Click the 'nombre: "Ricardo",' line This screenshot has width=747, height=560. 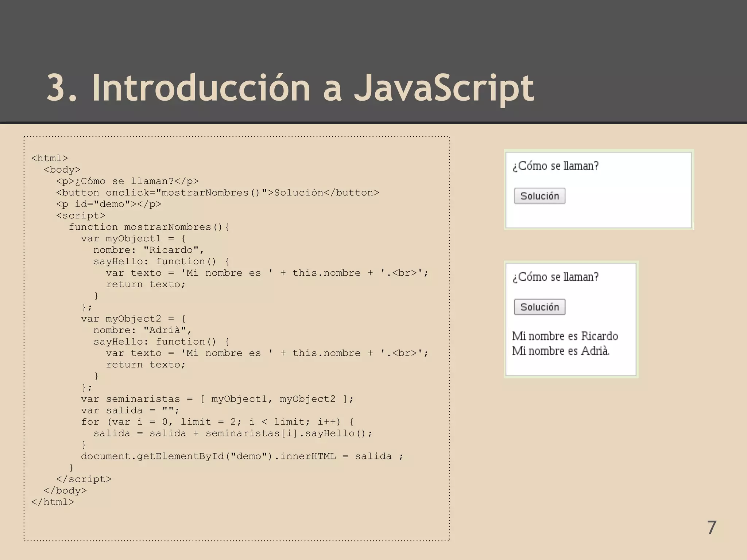[x=149, y=250]
